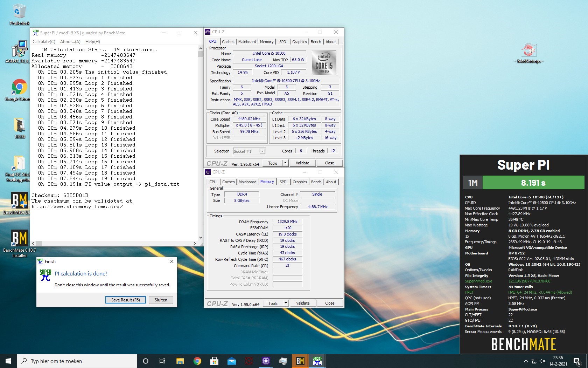The width and height of the screenshot is (588, 368).
Task: Switch to SPD tab in upper CPU-Z
Action: pyautogui.click(x=283, y=42)
